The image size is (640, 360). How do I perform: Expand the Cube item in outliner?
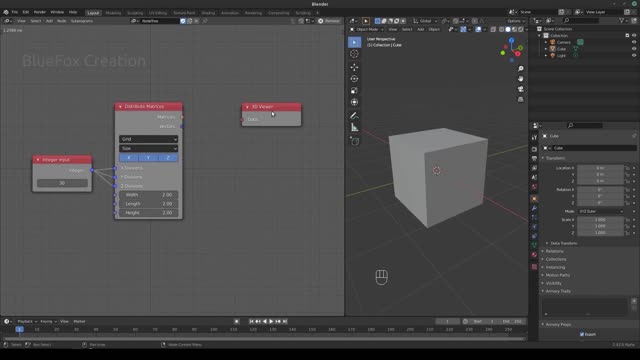click(546, 49)
